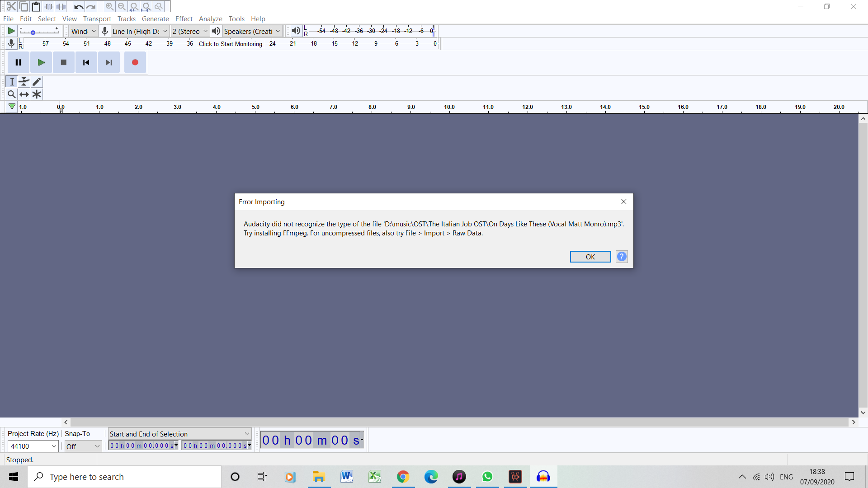Click the Audacity headphones taskbar icon
The height and width of the screenshot is (488, 868).
tap(543, 477)
